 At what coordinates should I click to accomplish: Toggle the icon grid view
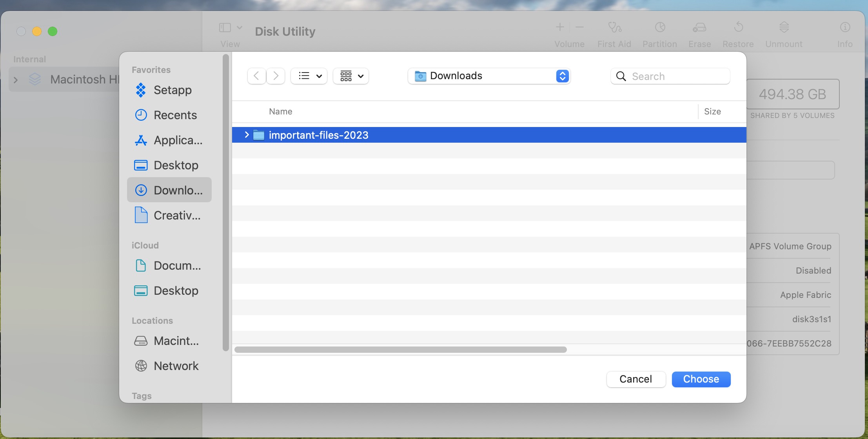[x=350, y=76]
